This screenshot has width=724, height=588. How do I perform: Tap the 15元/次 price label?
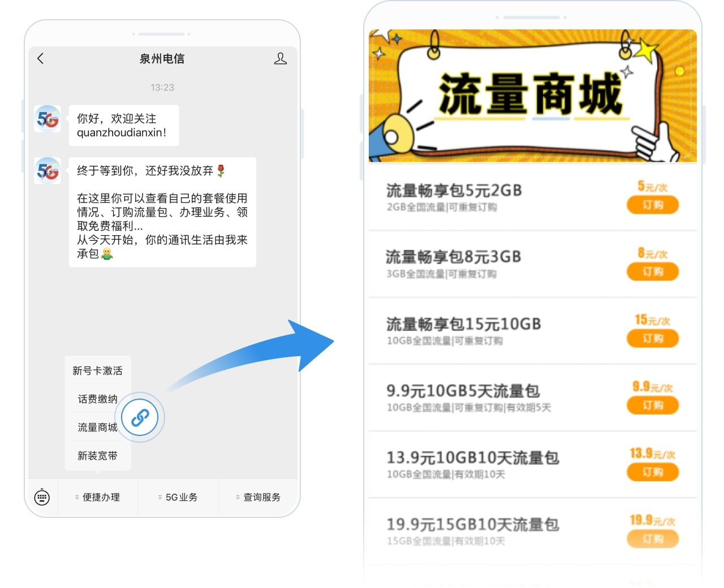pos(652,320)
